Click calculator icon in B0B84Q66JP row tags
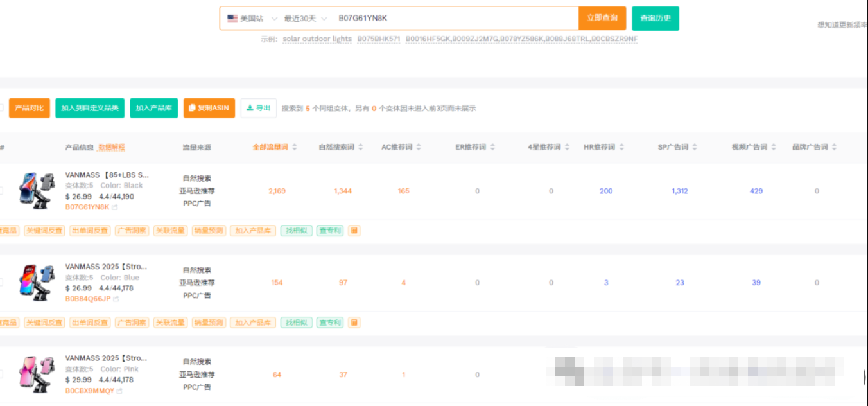The height and width of the screenshot is (406, 868). click(354, 322)
